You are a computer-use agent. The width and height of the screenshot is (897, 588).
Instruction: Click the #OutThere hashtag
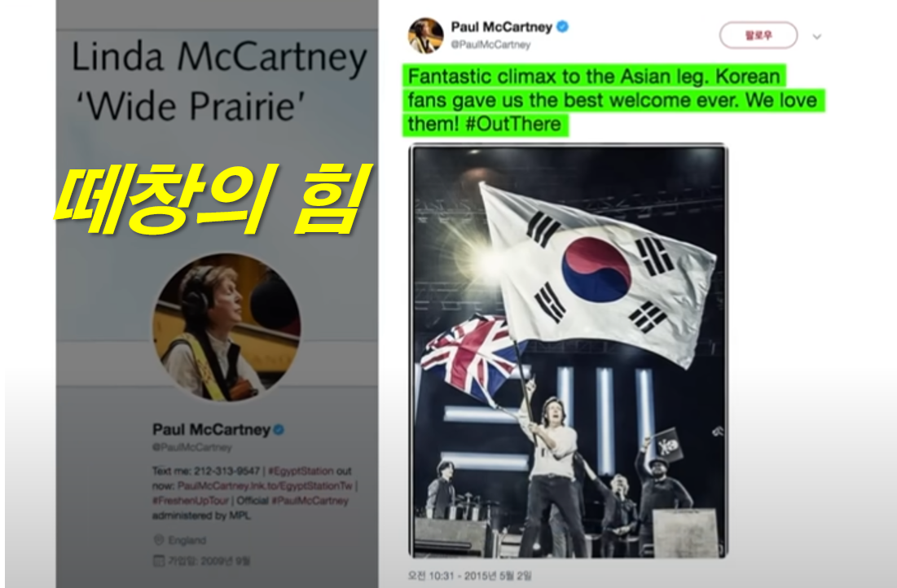click(x=513, y=124)
